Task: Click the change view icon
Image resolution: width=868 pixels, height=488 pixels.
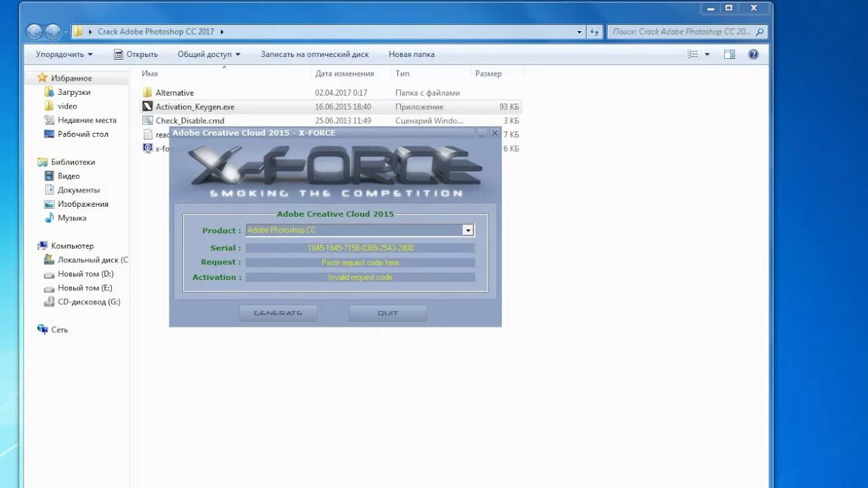Action: click(x=692, y=54)
